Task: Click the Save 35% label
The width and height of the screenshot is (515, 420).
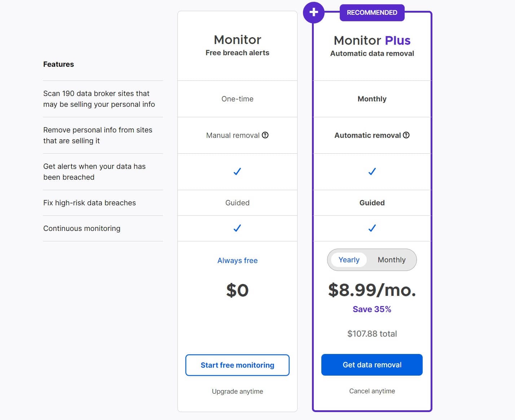Action: click(372, 309)
